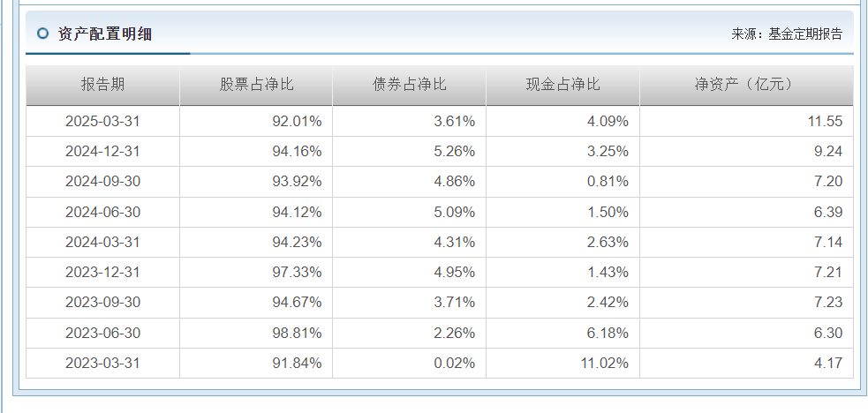Select the 2025-03-31 report date cell
This screenshot has height=413, width=868.
[102, 121]
